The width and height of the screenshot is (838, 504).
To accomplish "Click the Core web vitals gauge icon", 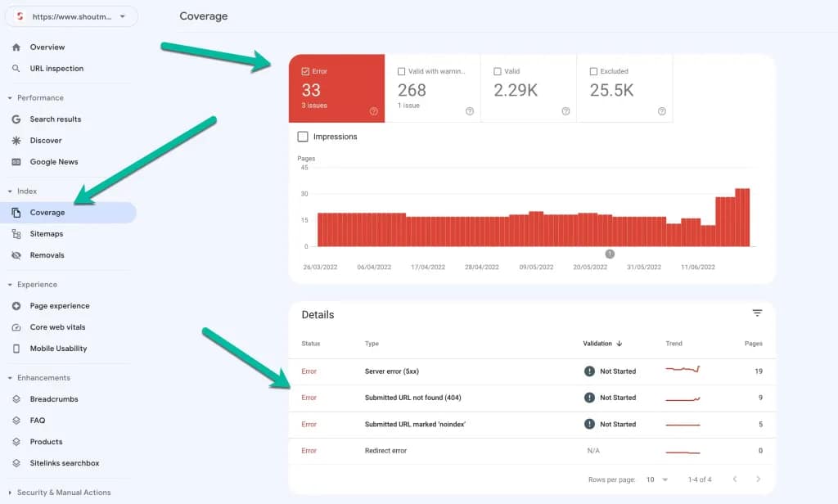I will click(16, 327).
